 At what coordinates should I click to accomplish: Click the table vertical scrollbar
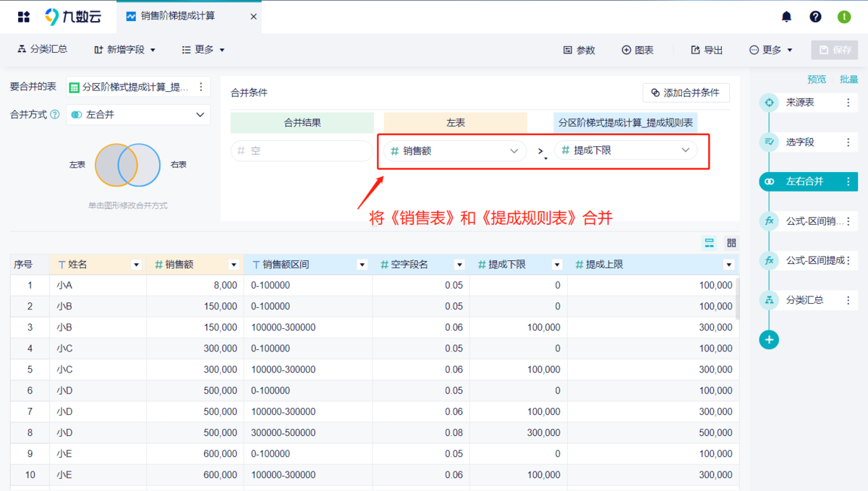tap(738, 299)
